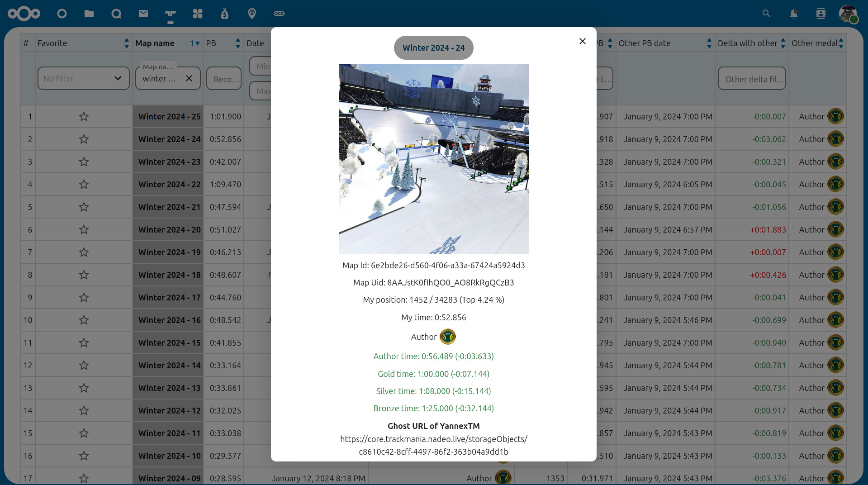Clear the map name filter
This screenshot has width=868, height=485.
tap(189, 78)
